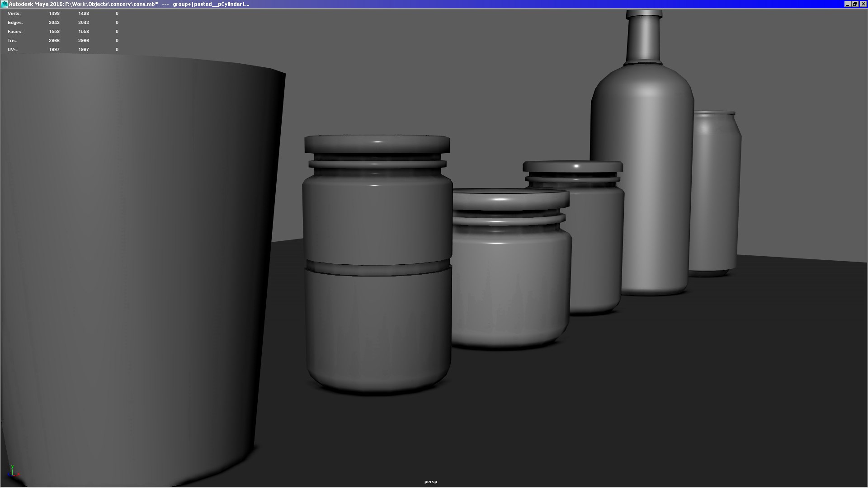Click the zero value in the Verts row

(x=117, y=14)
